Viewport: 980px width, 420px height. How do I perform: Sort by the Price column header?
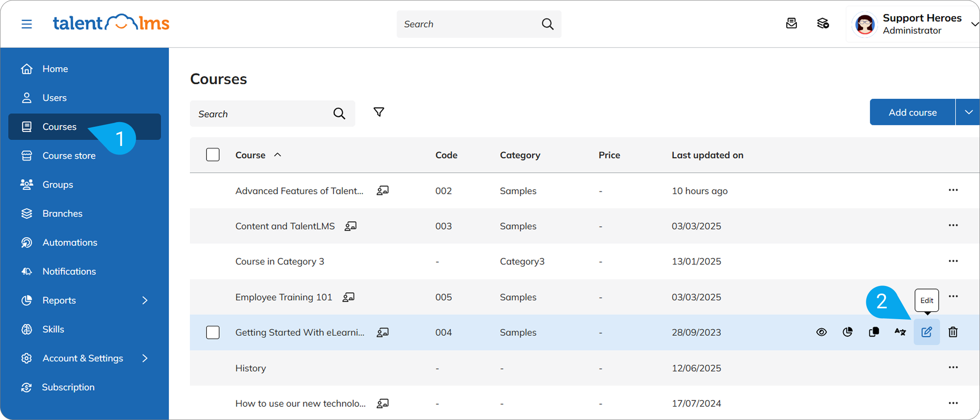coord(609,155)
